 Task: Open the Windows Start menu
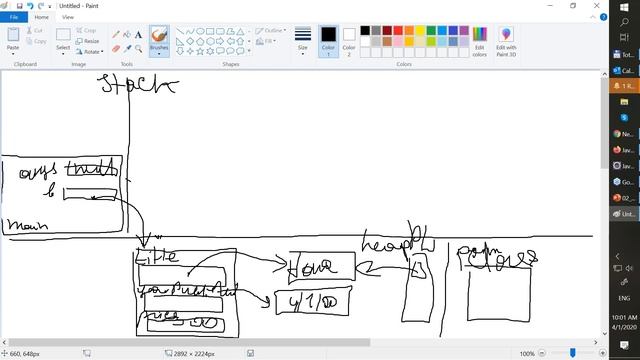pos(624,7)
